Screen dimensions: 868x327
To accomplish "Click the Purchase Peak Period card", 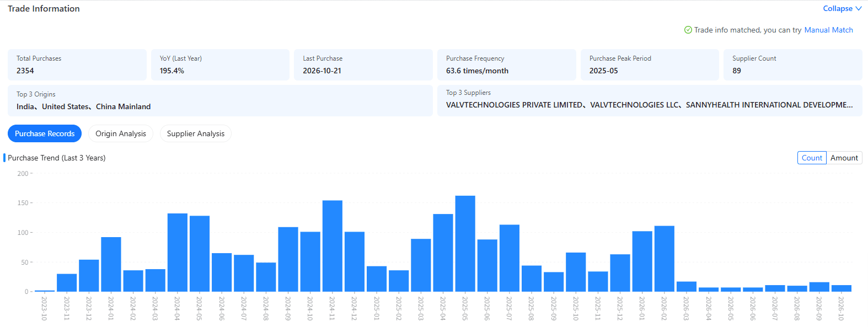I will coord(650,65).
